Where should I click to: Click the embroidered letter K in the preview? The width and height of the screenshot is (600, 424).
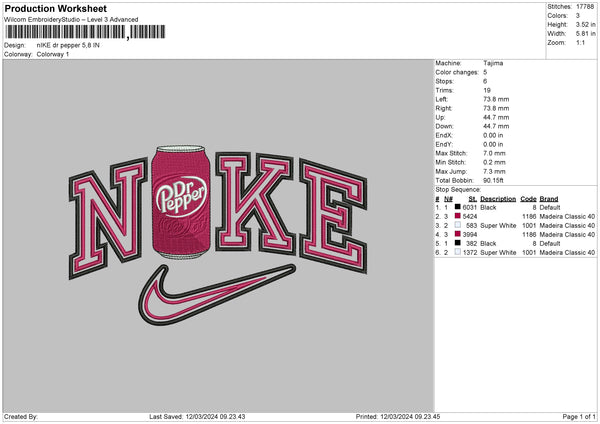coord(255,204)
